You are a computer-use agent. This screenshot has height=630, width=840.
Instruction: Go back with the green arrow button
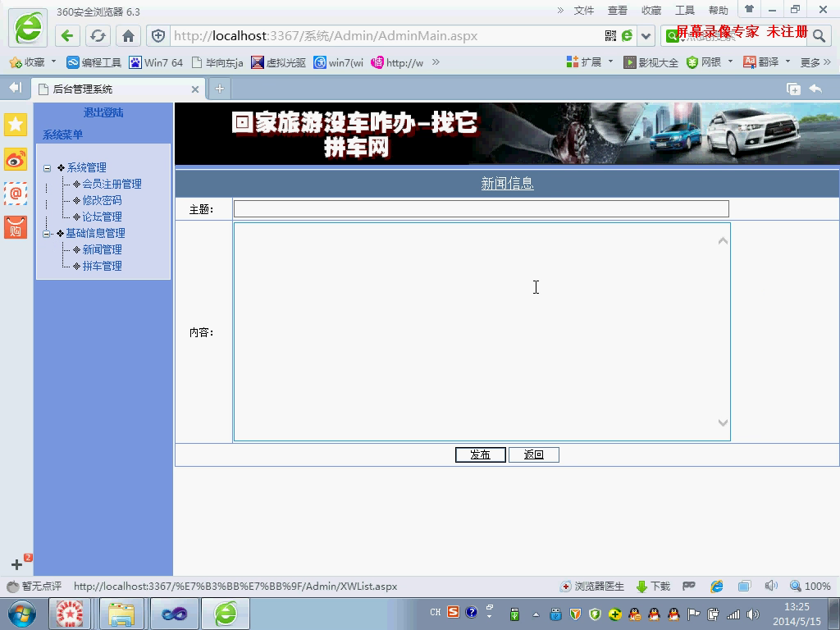tap(67, 36)
